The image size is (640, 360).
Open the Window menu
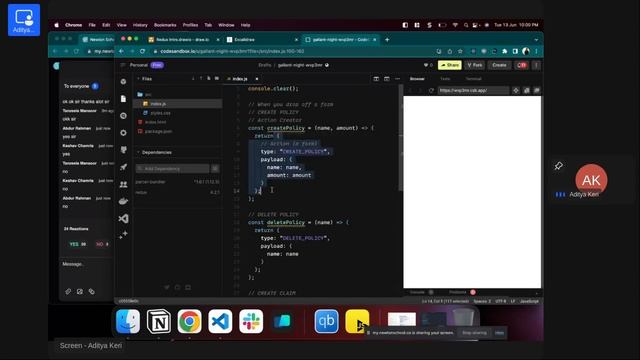point(226,25)
